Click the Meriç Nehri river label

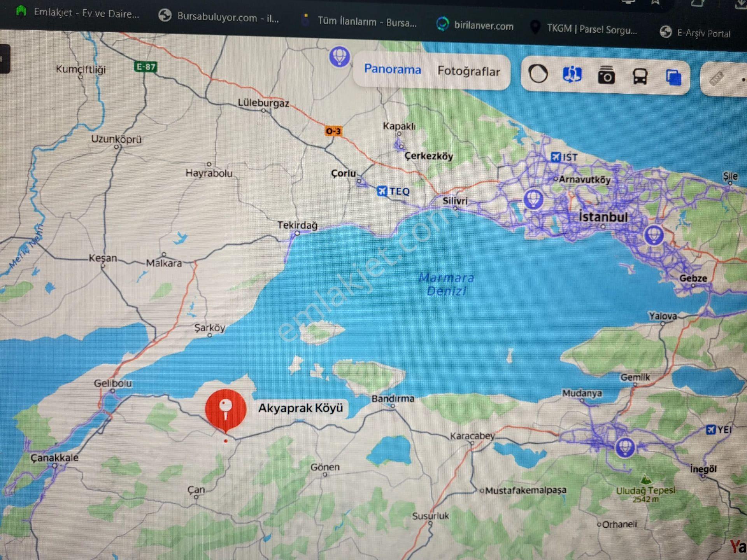click(x=26, y=246)
